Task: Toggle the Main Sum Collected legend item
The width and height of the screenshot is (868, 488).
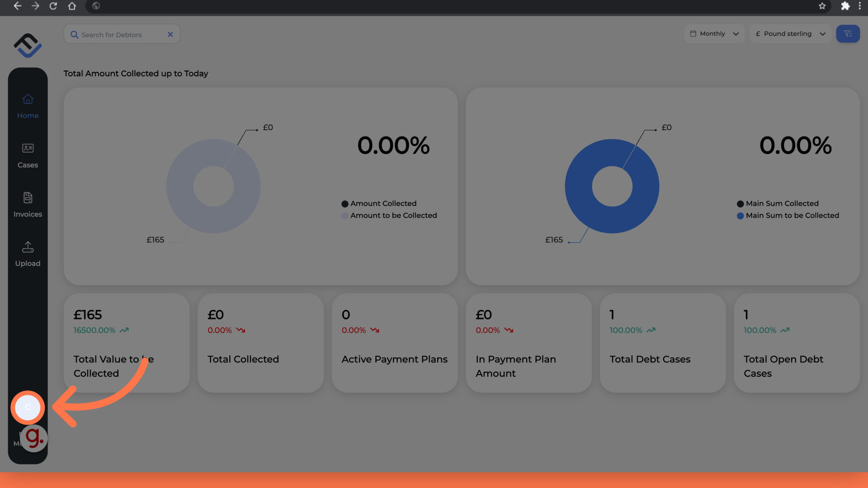Action: click(783, 204)
